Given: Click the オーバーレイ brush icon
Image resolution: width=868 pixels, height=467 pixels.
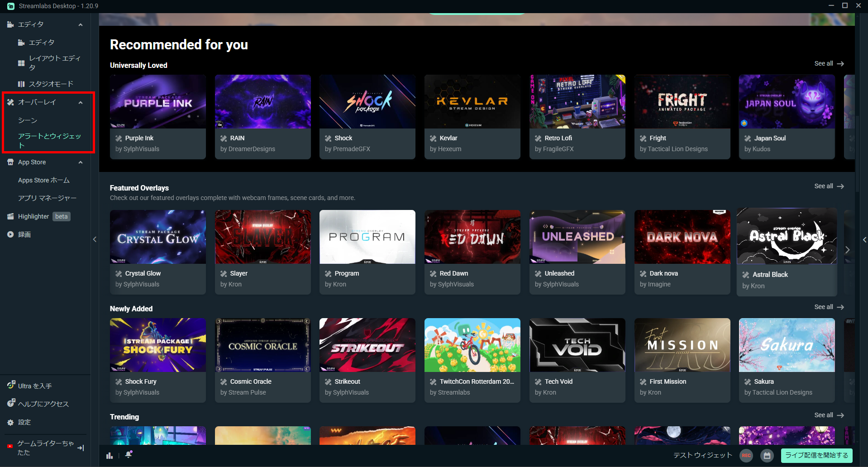Looking at the screenshot, I should [10, 102].
